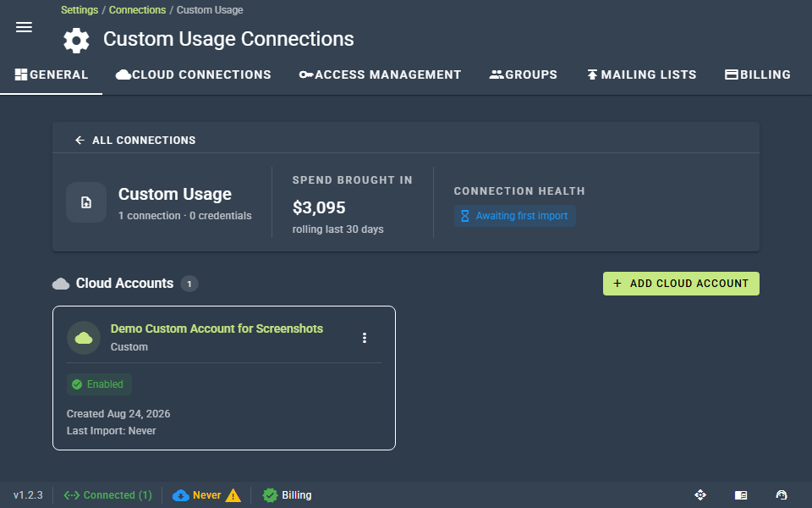Viewport: 812px width, 508px height.
Task: Open the support agent headset icon
Action: coord(782,495)
